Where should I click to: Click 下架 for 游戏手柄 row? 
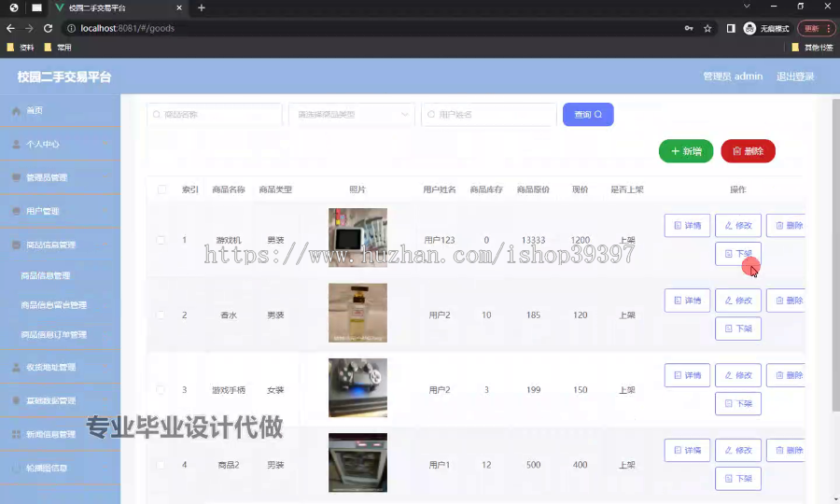point(737,404)
